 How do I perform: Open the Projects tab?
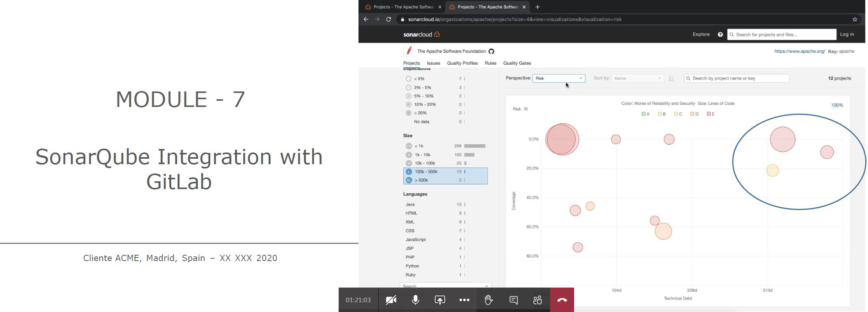pos(411,63)
